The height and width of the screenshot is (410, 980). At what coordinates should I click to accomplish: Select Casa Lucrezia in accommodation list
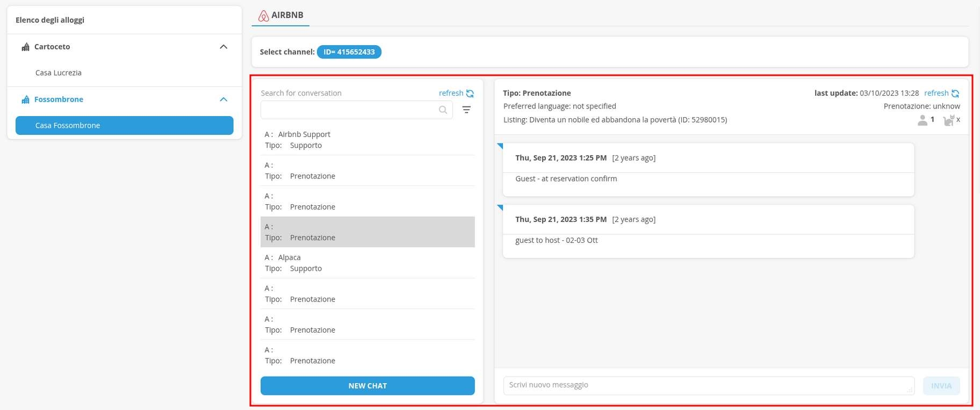(x=59, y=73)
